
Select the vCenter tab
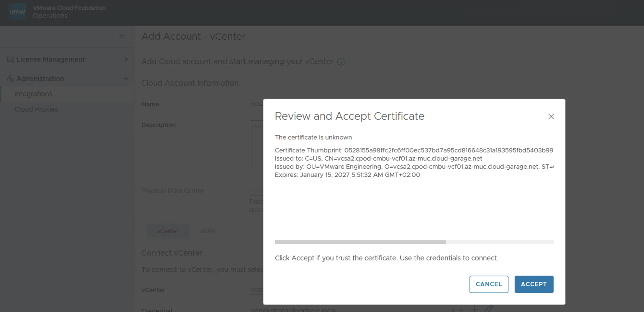168,231
